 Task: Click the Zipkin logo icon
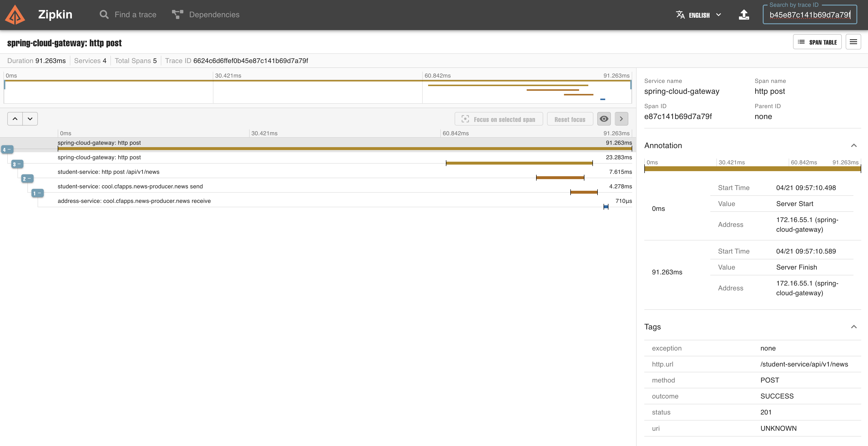[15, 15]
